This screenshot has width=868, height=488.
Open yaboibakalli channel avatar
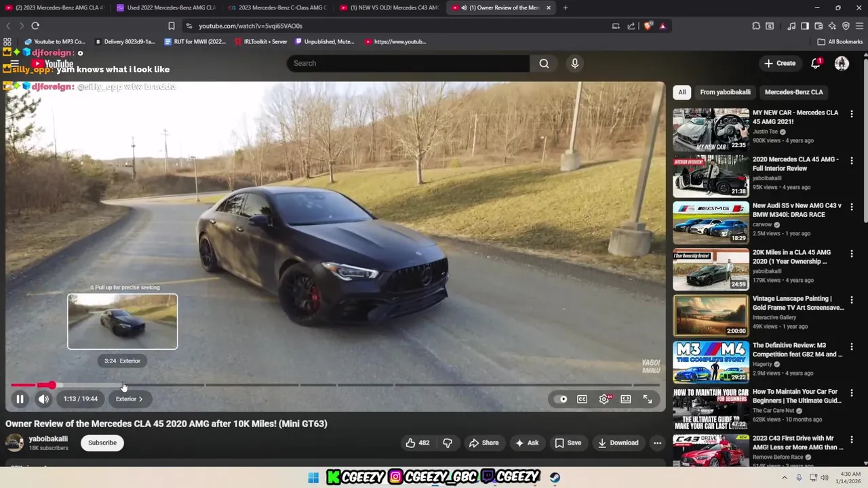coord(14,443)
